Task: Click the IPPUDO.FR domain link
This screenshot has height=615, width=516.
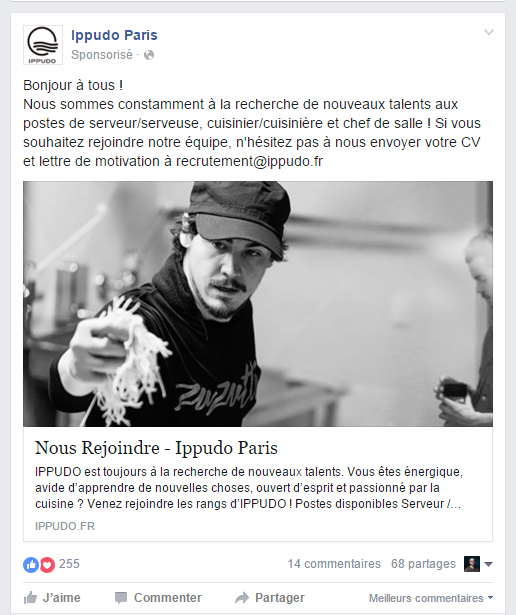Action: [65, 526]
